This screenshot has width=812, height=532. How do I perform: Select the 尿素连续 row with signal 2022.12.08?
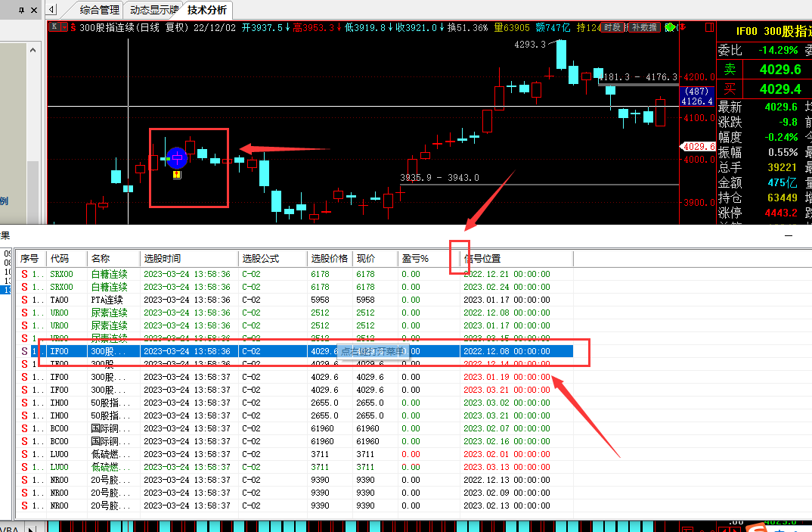coord(295,313)
